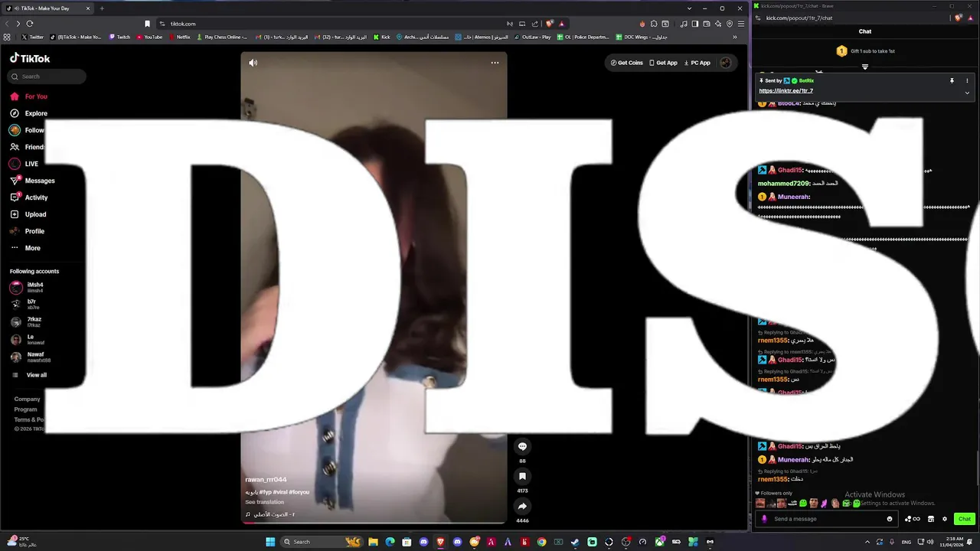
Task: Click the TikTok search field
Action: point(47,77)
